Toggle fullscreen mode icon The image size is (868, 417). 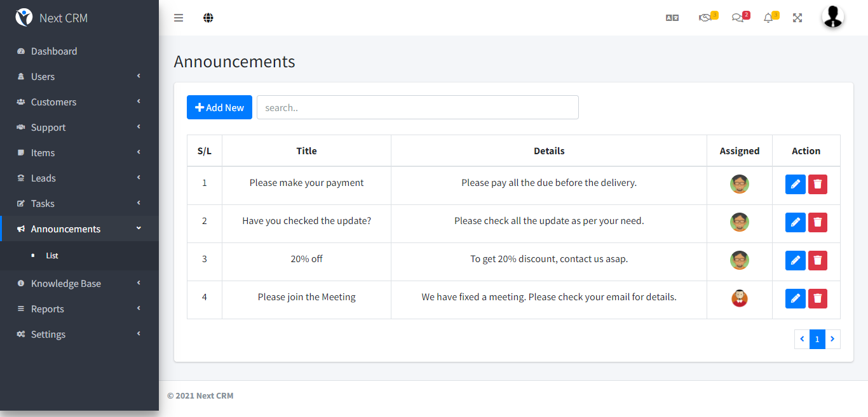click(797, 18)
